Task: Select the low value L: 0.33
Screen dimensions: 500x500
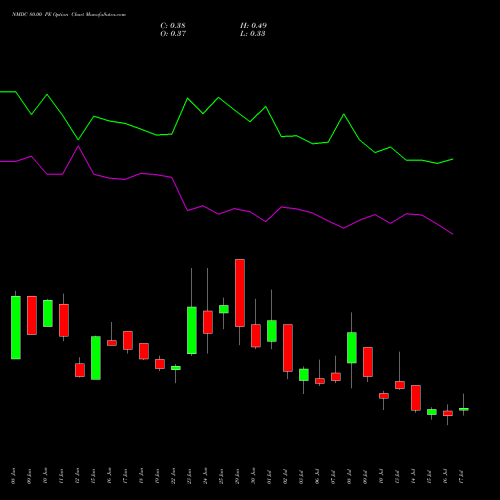Action: click(253, 34)
